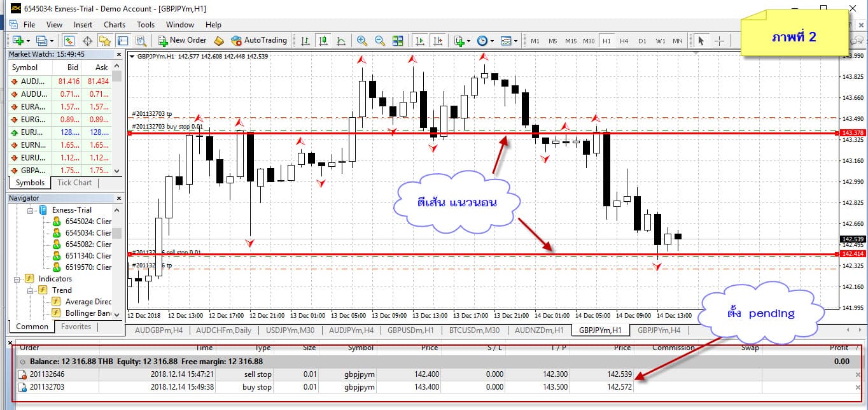This screenshot has width=868, height=410.
Task: Collapse the Indicators tree node
Action: pos(17,279)
